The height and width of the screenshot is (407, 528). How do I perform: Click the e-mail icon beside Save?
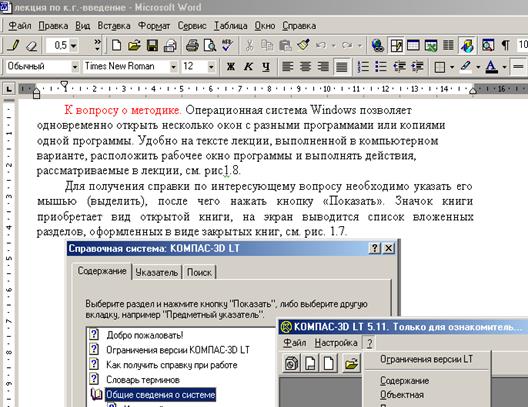point(170,45)
